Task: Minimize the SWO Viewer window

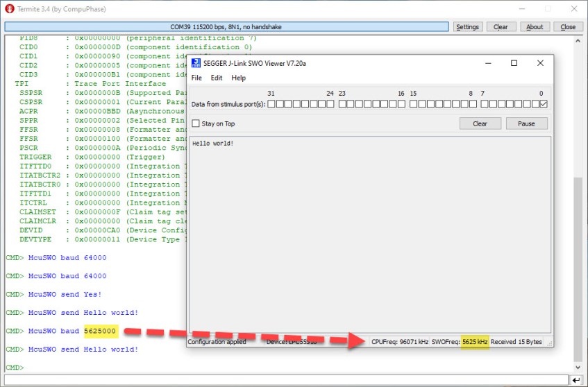Action: click(488, 63)
